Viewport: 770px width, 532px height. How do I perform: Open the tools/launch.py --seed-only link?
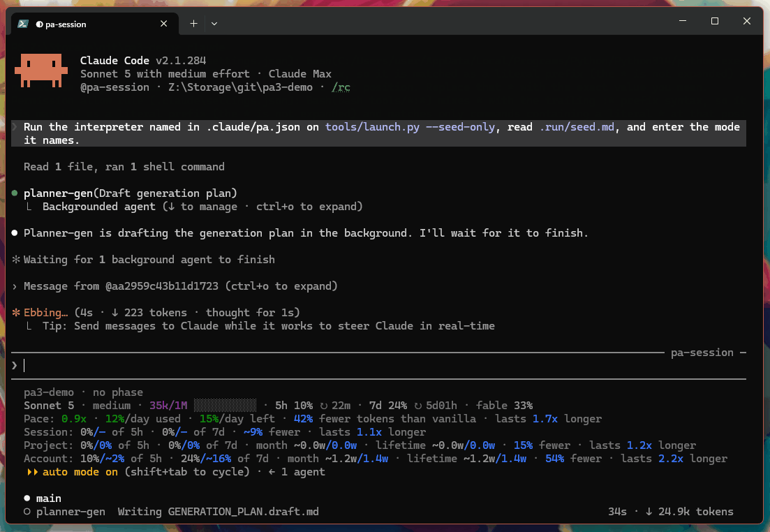click(410, 127)
